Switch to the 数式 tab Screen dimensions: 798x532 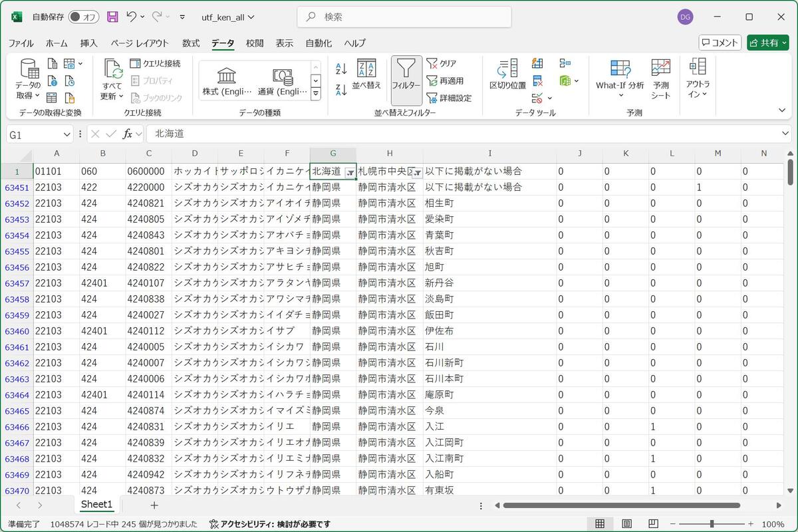coord(191,43)
